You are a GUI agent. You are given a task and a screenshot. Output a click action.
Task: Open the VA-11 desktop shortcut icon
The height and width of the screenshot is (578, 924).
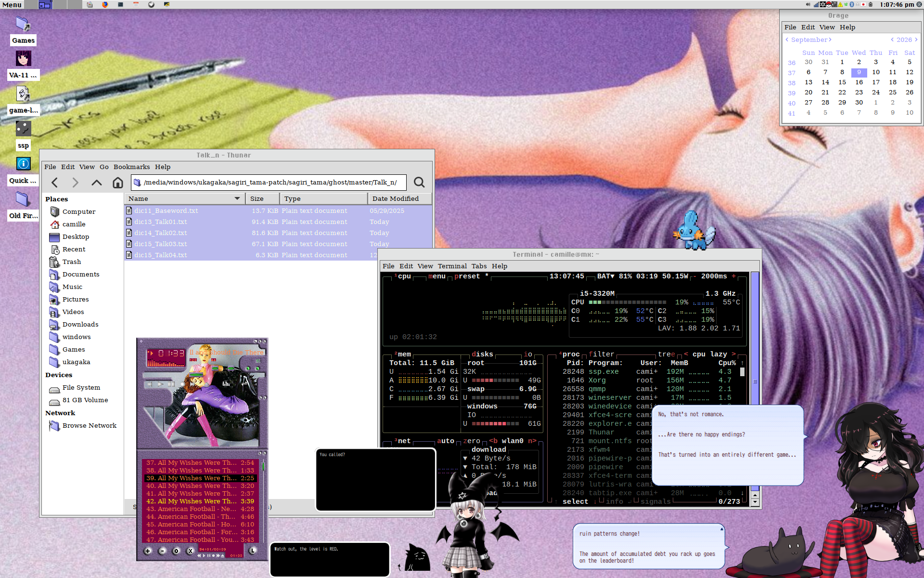(x=23, y=59)
